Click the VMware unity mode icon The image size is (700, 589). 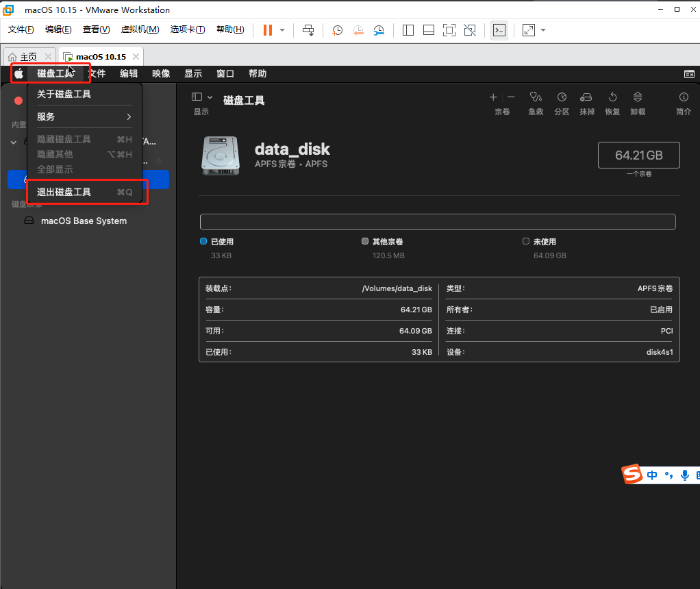[x=470, y=30]
